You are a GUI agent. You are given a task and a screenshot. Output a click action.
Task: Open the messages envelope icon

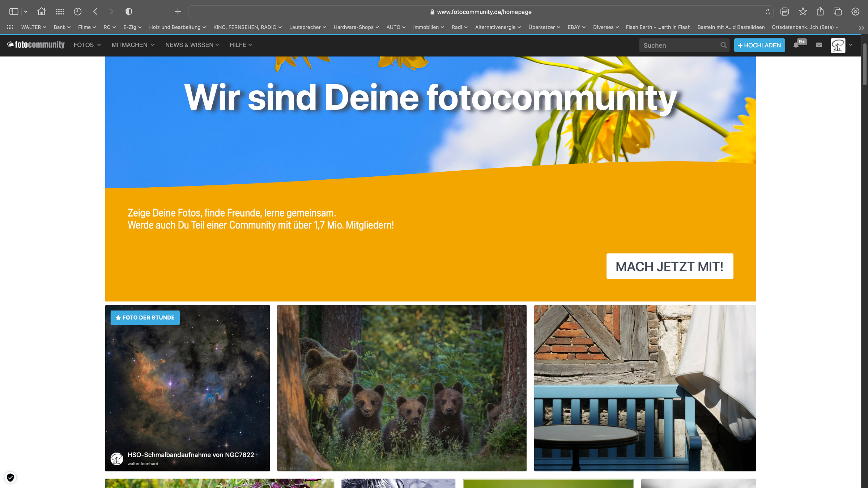[x=819, y=45]
